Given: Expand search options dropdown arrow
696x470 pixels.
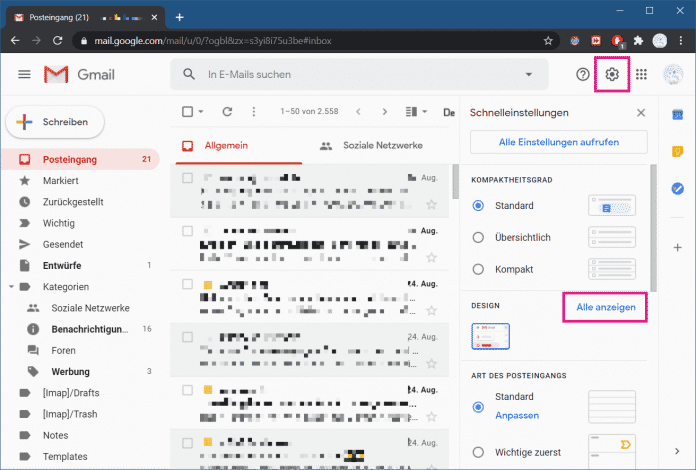Looking at the screenshot, I should pos(529,75).
